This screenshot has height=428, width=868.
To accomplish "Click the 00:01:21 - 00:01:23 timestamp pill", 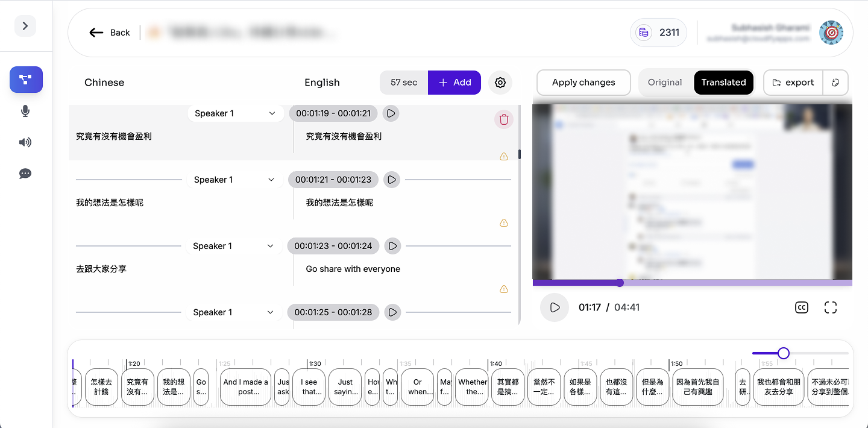I will (333, 180).
